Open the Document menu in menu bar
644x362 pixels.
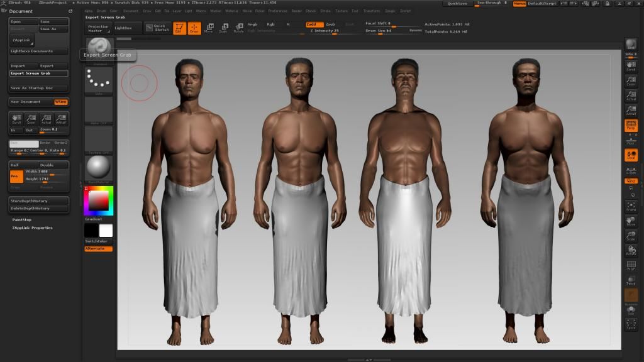[x=130, y=11]
